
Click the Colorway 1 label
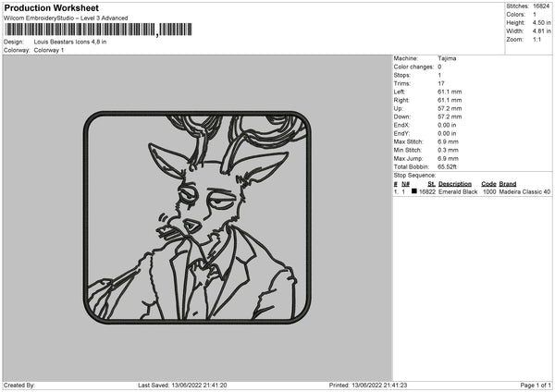[x=49, y=50]
